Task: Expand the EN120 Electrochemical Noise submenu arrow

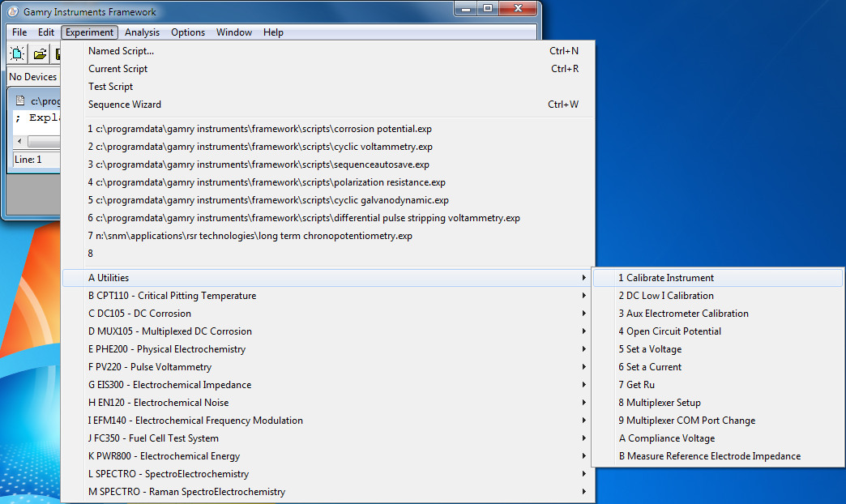Action: (x=583, y=403)
